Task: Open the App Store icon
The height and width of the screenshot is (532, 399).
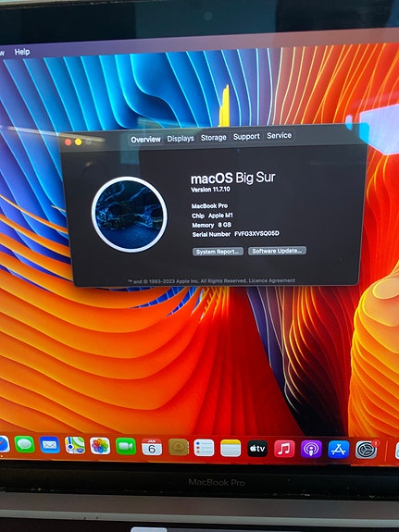Action: pos(339,450)
